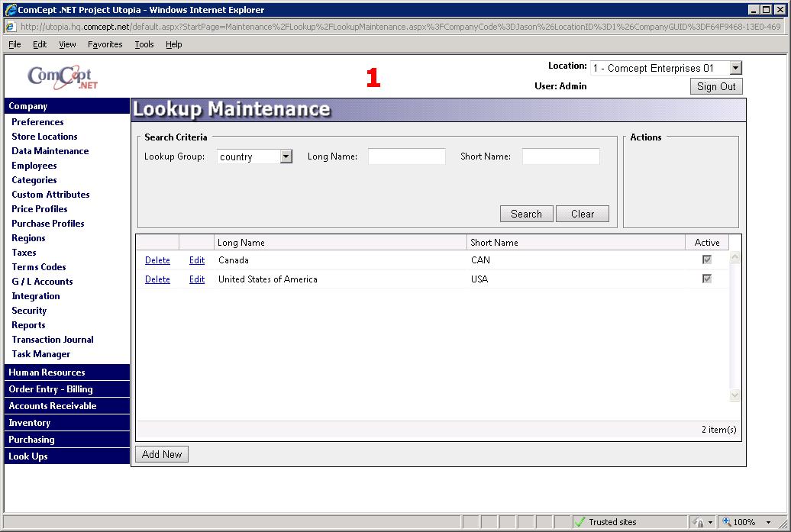Delete the United States of America row
Screen dimensions: 791x532
pyautogui.click(x=157, y=279)
